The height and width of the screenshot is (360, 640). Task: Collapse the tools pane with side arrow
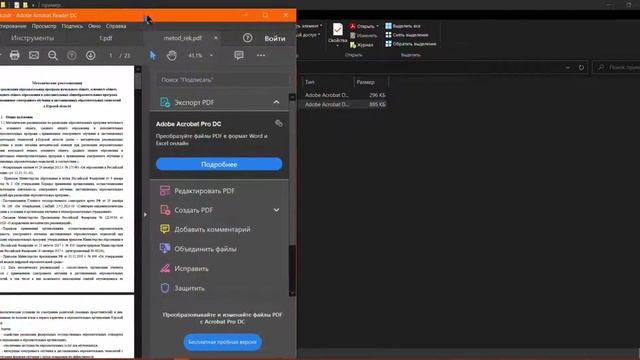pos(145,214)
